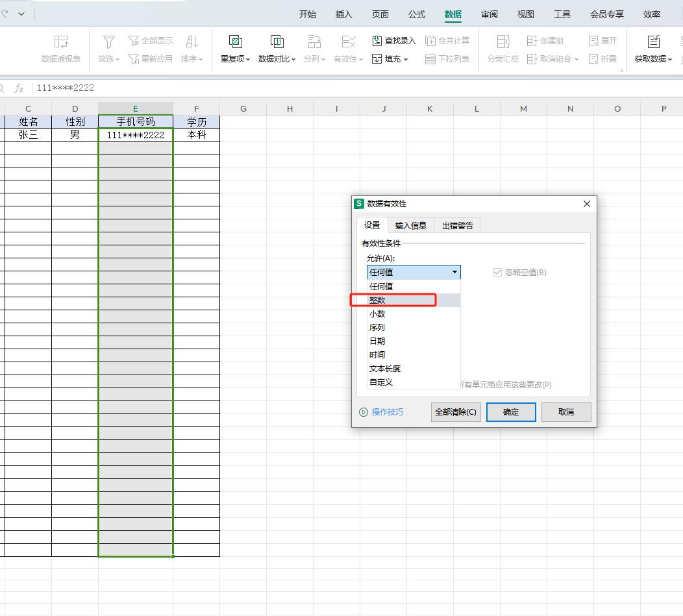The height and width of the screenshot is (616, 683).
Task: Choose 整数 from the allow list
Action: pos(414,300)
